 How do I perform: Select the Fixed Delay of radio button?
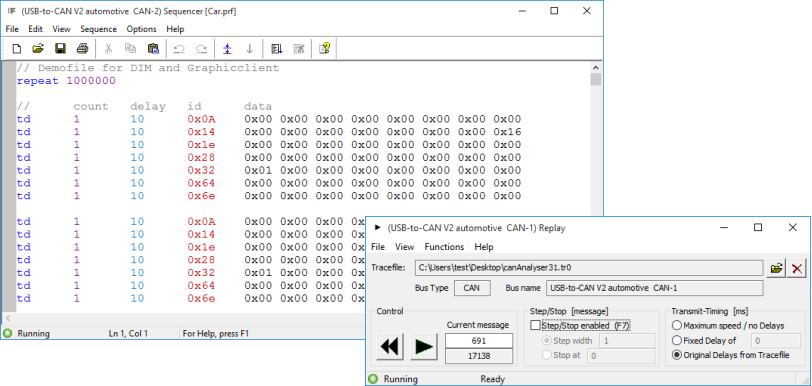[x=676, y=340]
